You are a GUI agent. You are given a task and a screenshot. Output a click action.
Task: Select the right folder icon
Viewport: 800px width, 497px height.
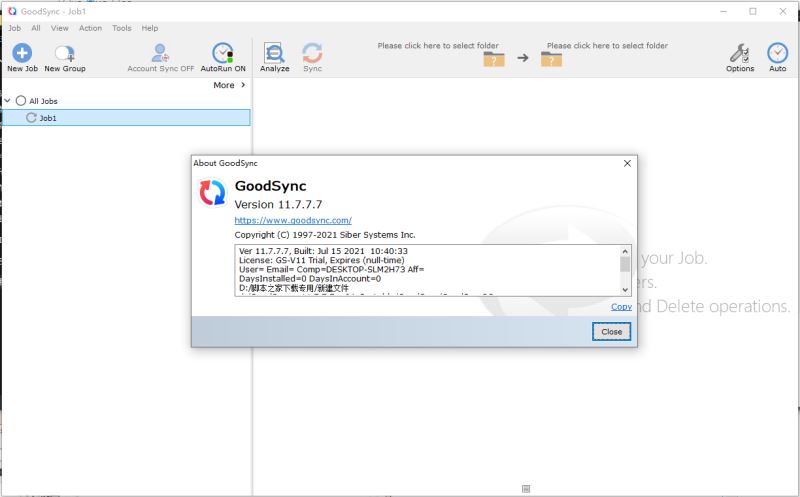coord(551,59)
